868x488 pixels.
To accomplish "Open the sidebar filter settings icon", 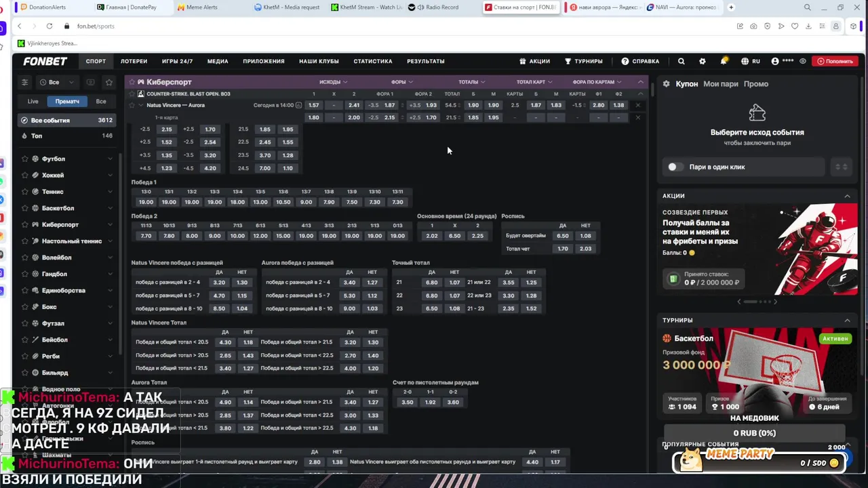I will (x=25, y=82).
